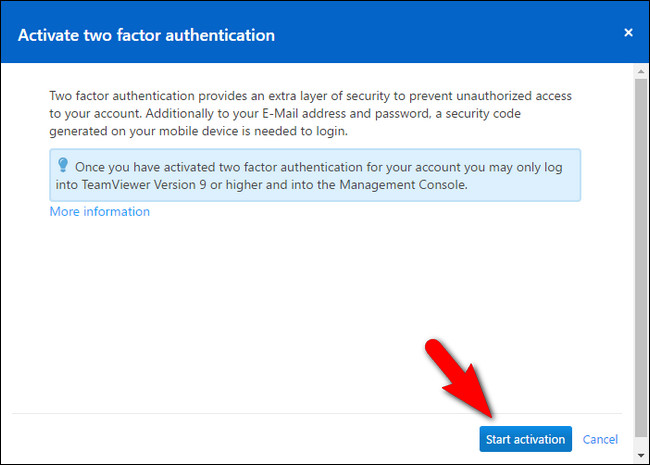Close the two factor authentication dialog
The height and width of the screenshot is (465, 650).
coord(628,33)
